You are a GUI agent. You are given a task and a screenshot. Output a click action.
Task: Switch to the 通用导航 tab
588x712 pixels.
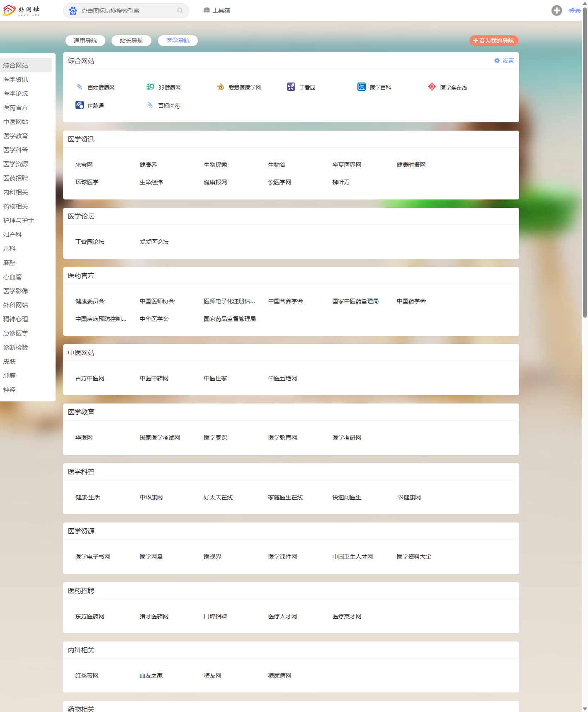point(85,41)
